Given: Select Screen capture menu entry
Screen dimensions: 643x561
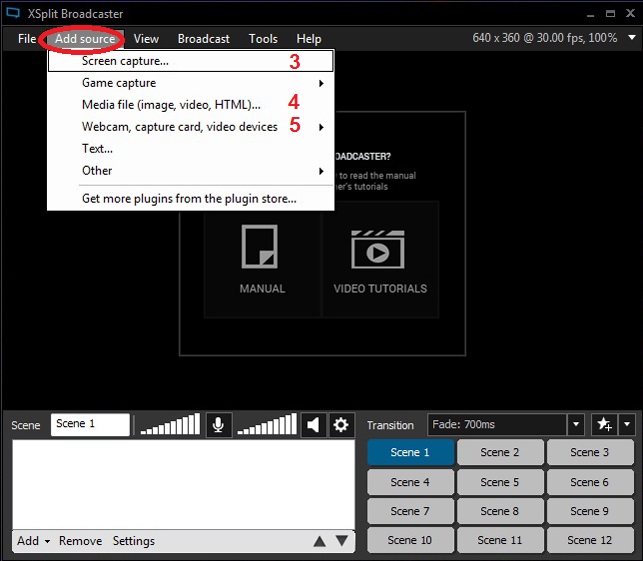Looking at the screenshot, I should click(x=125, y=61).
